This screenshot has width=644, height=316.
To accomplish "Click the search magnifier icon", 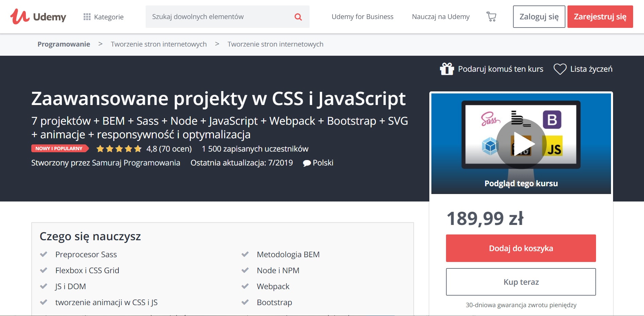I will click(x=298, y=17).
